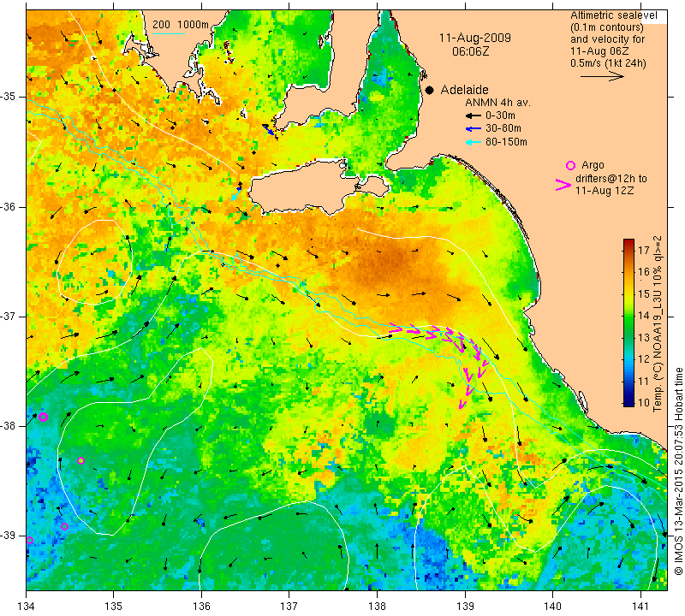Click the 'Altimetric sealevel' legend title
The image size is (685, 616).
(x=613, y=15)
